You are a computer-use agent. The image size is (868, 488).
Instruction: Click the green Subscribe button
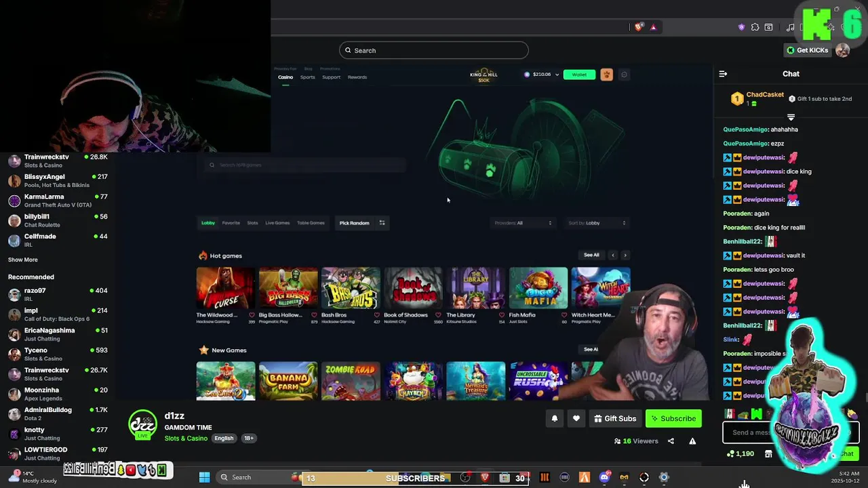[x=674, y=419]
